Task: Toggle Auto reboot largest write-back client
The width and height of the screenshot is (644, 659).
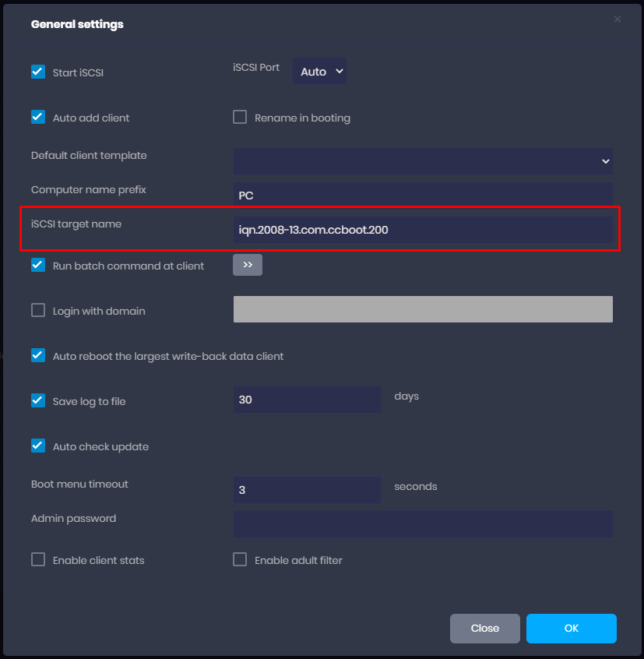Action: click(x=38, y=356)
